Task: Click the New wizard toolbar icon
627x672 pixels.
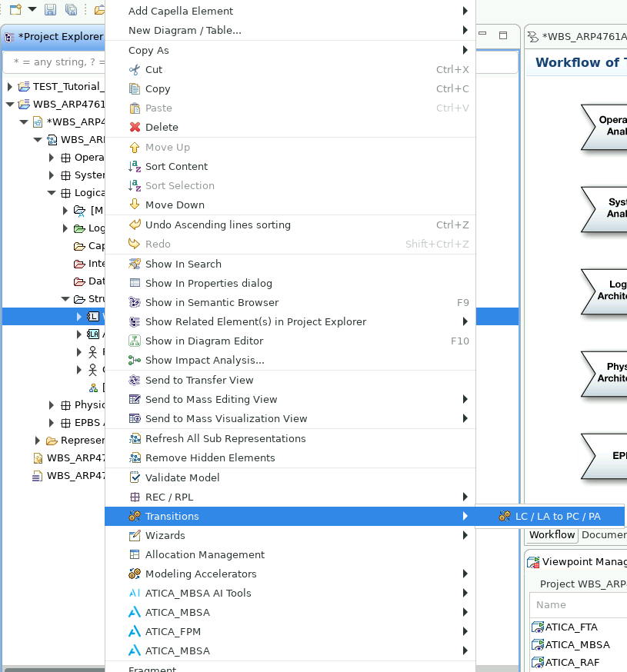Action: 16,9
